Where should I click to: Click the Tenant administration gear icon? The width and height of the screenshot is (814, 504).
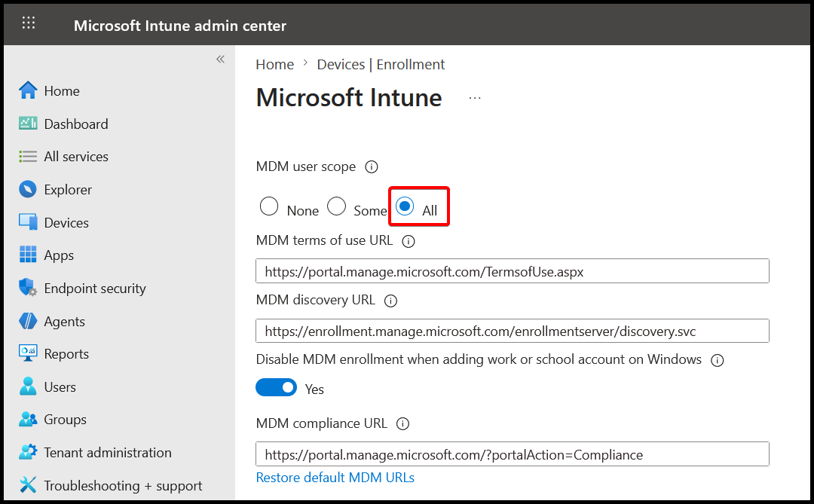(28, 452)
